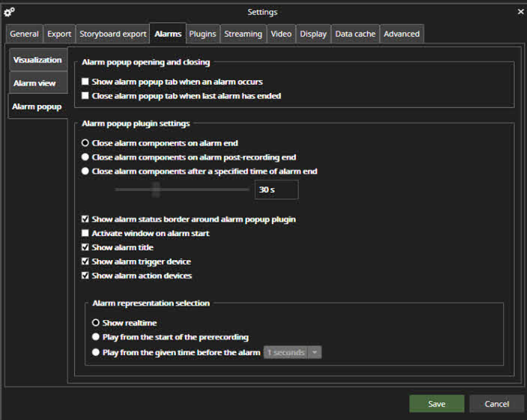The width and height of the screenshot is (527, 420).
Task: Go to the Alarm view side tab
Action: 35,83
